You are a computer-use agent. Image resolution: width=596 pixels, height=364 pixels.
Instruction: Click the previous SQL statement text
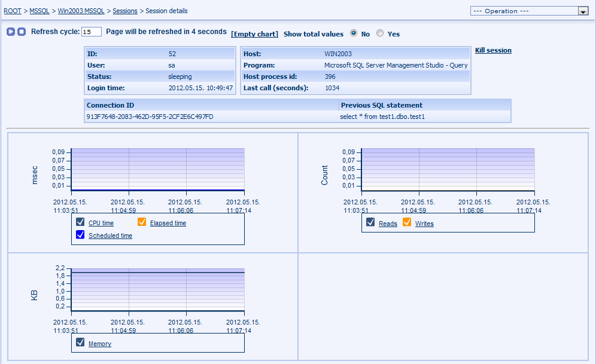tap(382, 117)
